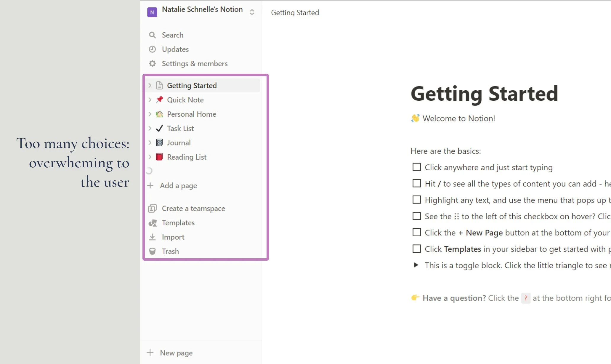
Task: Tick the 'Highlight any text' checkbox
Action: coord(416,200)
